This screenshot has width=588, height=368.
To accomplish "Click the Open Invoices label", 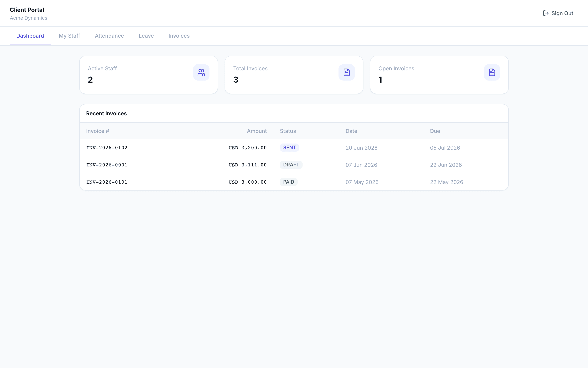I will [396, 68].
